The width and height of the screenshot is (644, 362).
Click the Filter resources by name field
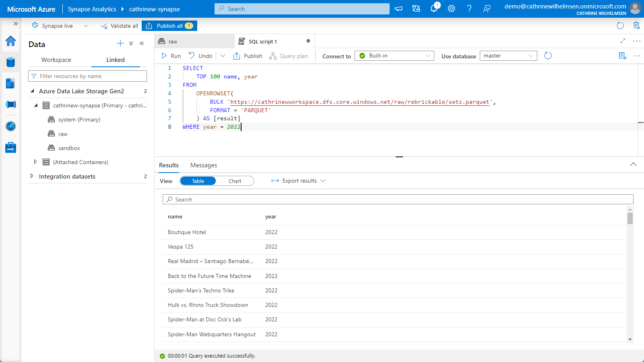click(x=87, y=76)
